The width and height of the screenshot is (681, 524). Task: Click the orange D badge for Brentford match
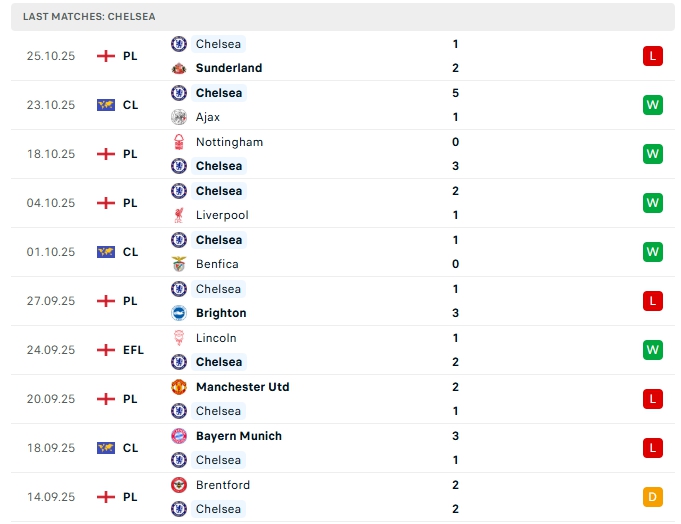pos(652,497)
